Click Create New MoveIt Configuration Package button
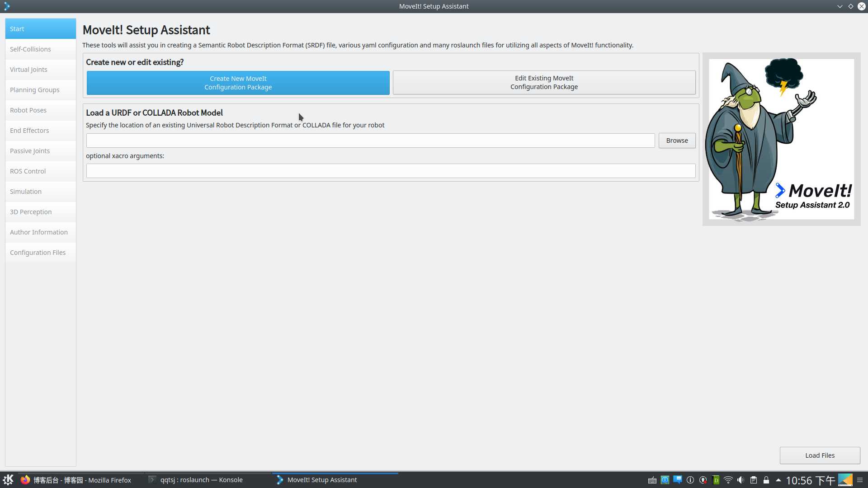This screenshot has width=868, height=488. tap(238, 82)
